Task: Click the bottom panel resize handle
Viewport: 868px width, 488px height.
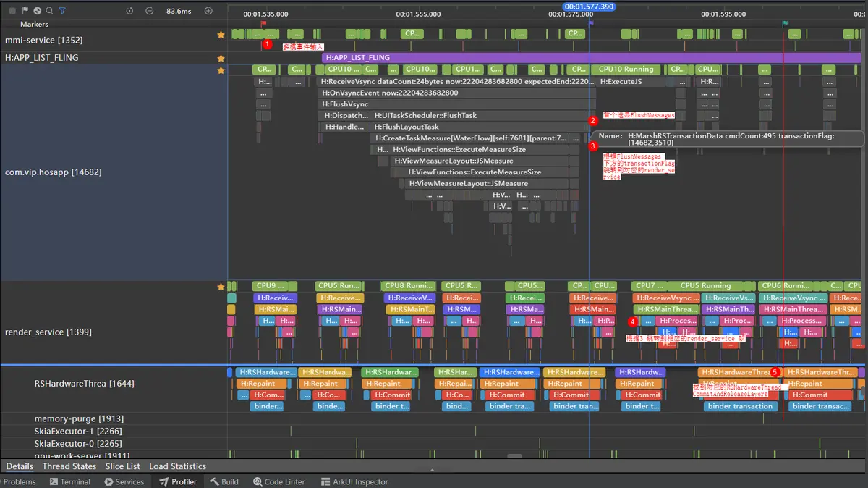Action: tap(433, 471)
